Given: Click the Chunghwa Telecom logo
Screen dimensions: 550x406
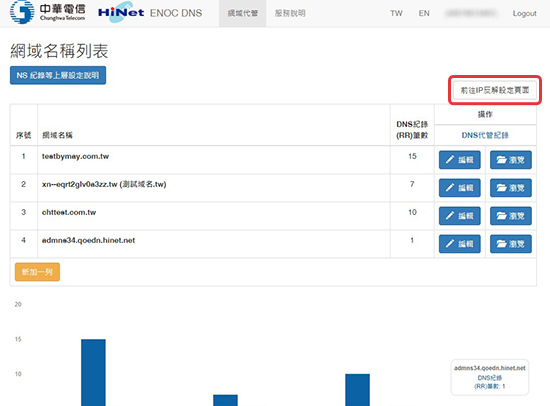Looking at the screenshot, I should point(47,12).
